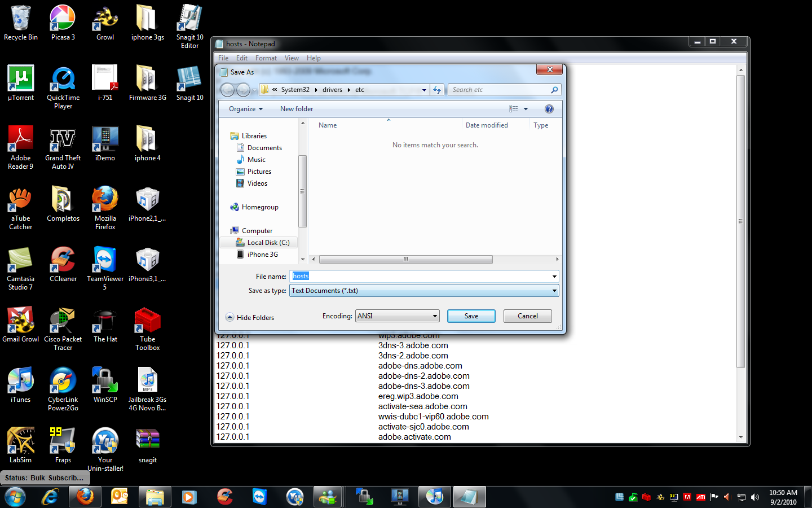
Task: Click the Back arrow in Save As dialog
Action: coord(227,90)
